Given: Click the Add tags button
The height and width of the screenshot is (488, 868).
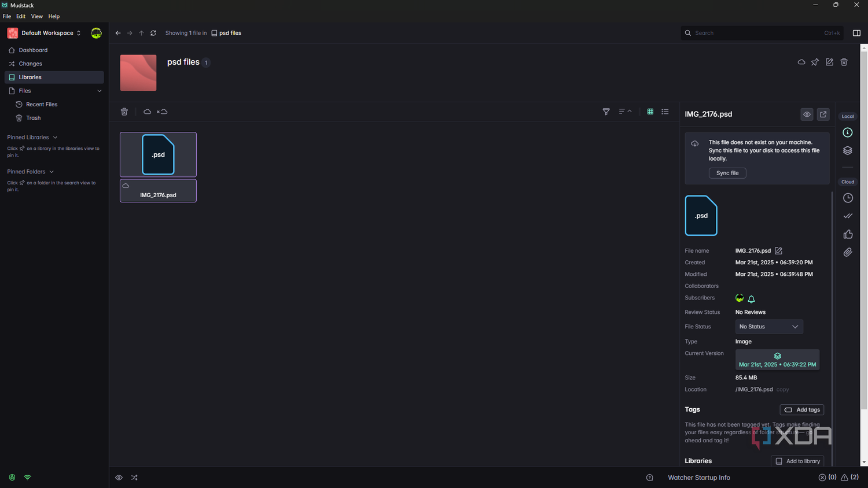Looking at the screenshot, I should [x=802, y=410].
